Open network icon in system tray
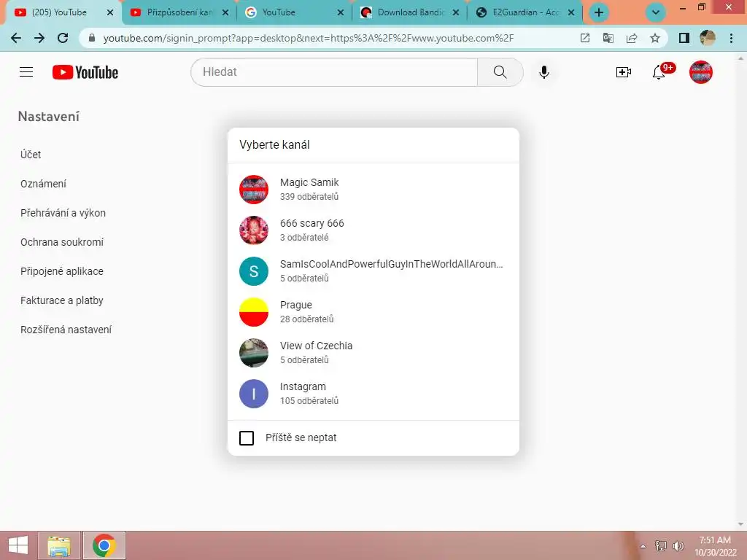Screen dimensions: 747x560 pos(661,546)
